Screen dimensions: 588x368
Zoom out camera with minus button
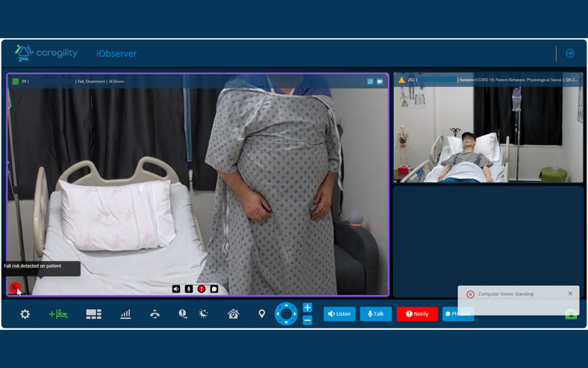coord(308,321)
